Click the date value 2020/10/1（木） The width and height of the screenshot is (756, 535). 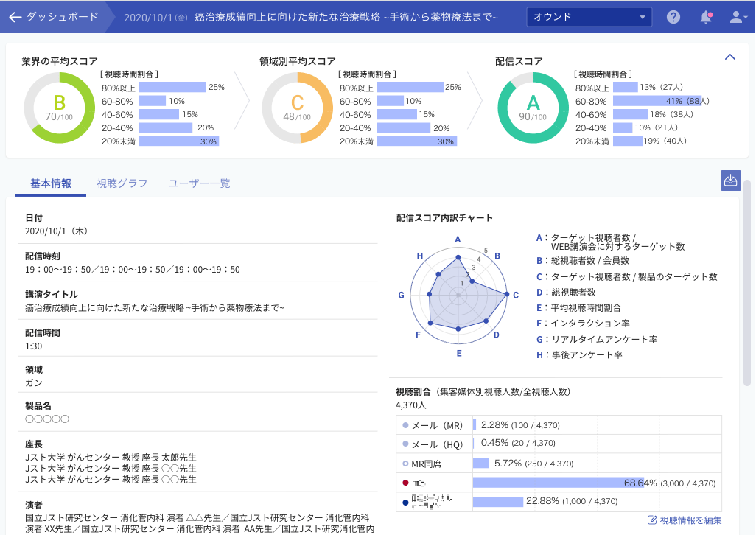[x=57, y=231]
